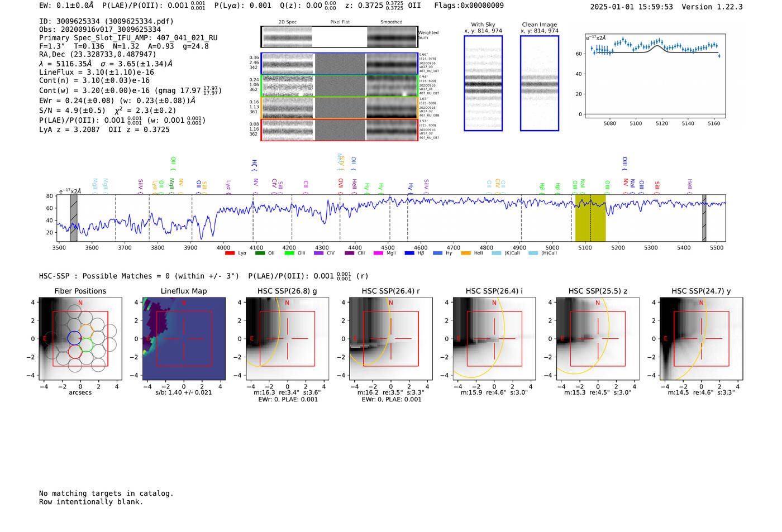
Task: Select the Clean Image cutout
Action: tap(540, 83)
